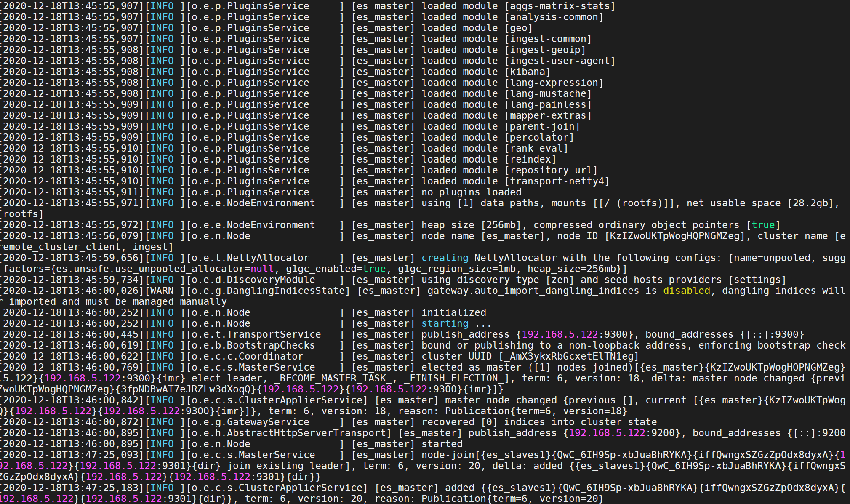Screen dimensions: 850x504
Task: Click the o.e.t.TransportService logger name
Action: point(256,335)
